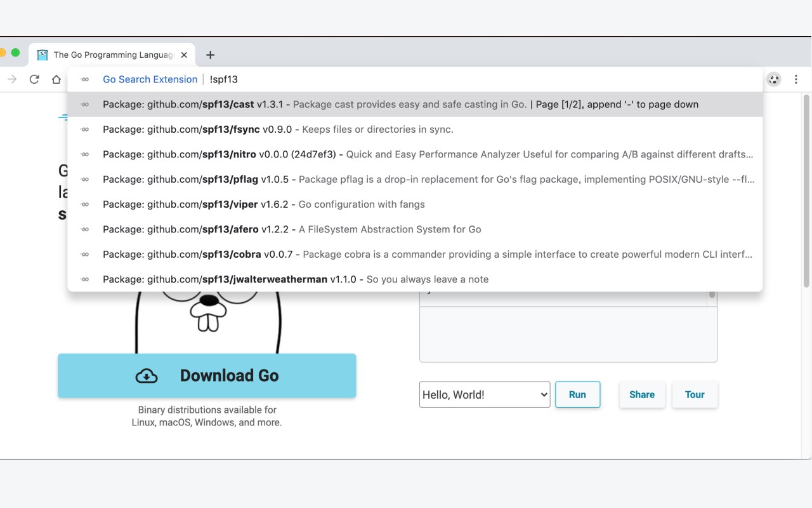Click the icon beside the spf13/afero suggestion
This screenshot has width=812, height=508.
pos(85,229)
